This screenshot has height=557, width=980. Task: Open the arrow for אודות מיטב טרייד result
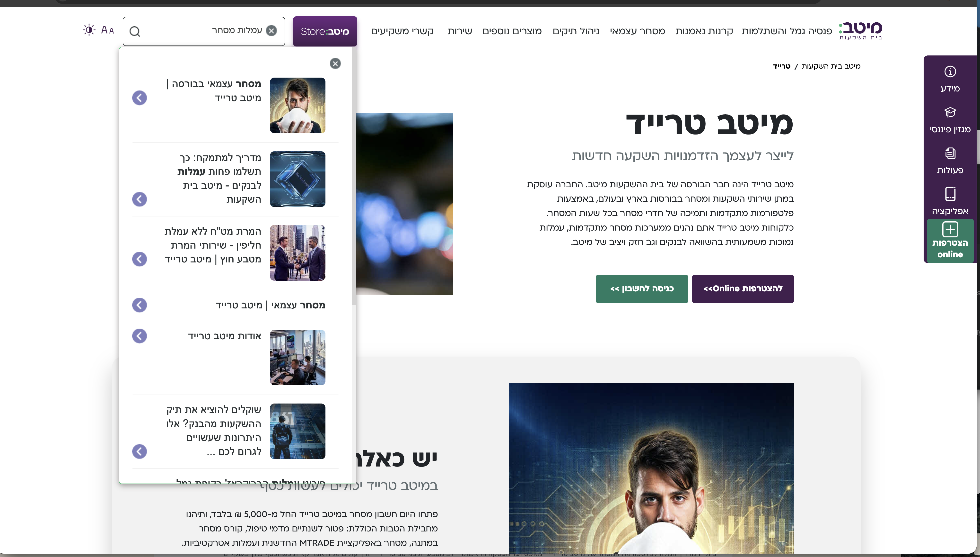click(140, 336)
